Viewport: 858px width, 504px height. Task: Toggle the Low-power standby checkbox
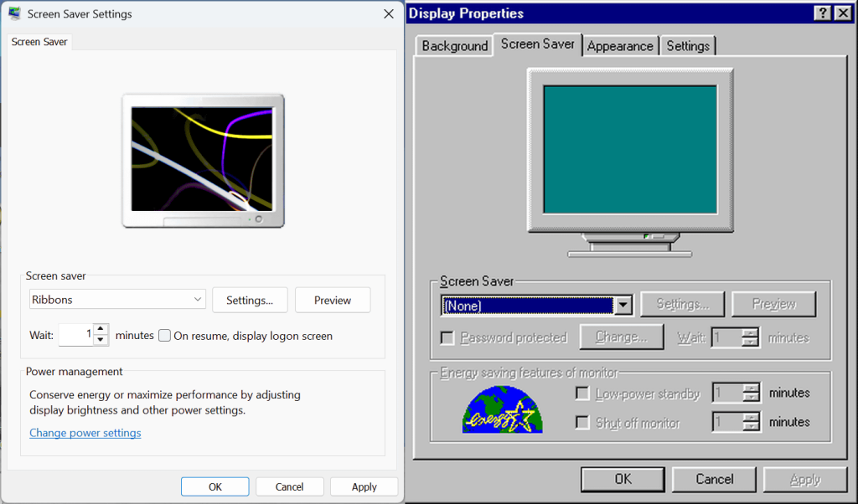click(x=582, y=393)
